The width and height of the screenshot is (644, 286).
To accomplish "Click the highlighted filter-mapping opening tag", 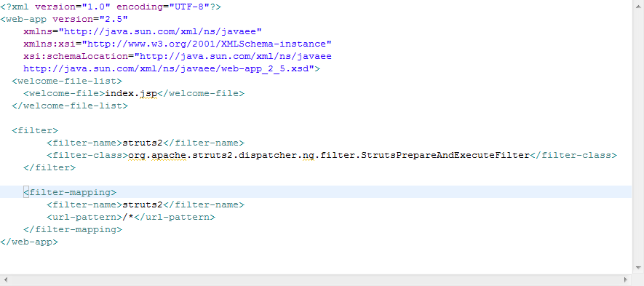I will [70, 192].
